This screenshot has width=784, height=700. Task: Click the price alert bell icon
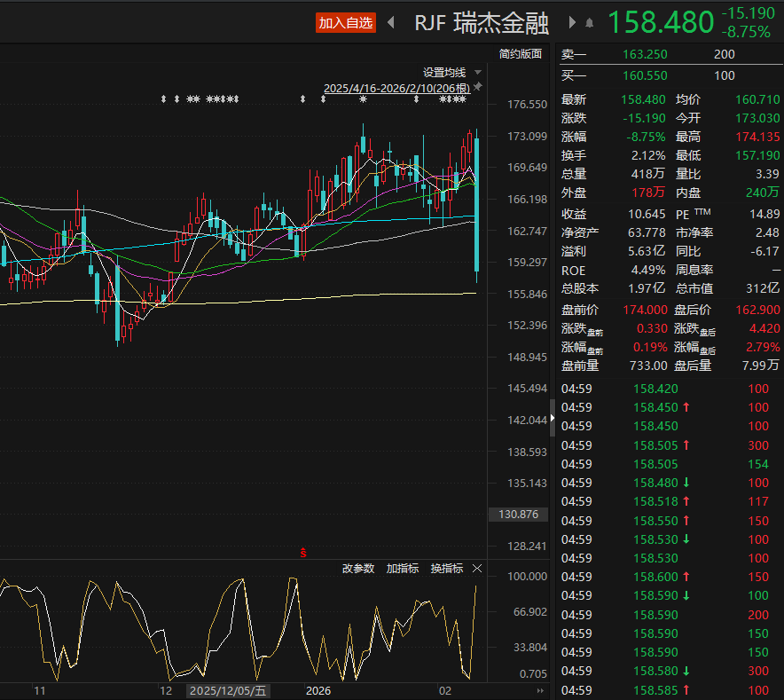(x=588, y=23)
